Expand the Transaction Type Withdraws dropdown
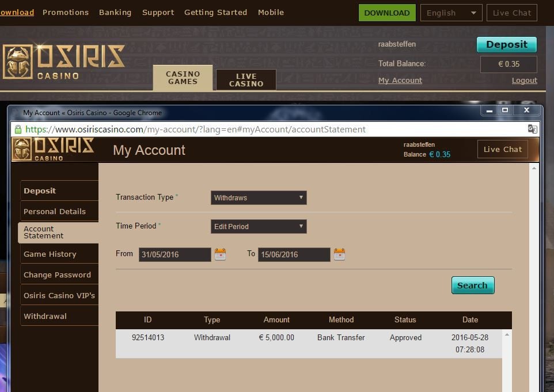The width and height of the screenshot is (554, 392). click(x=259, y=198)
